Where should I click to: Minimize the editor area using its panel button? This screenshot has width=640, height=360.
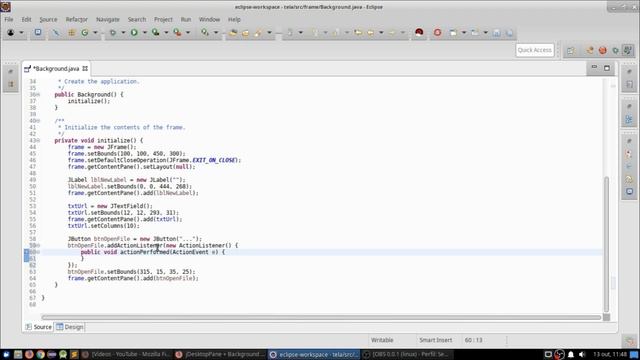[x=594, y=68]
